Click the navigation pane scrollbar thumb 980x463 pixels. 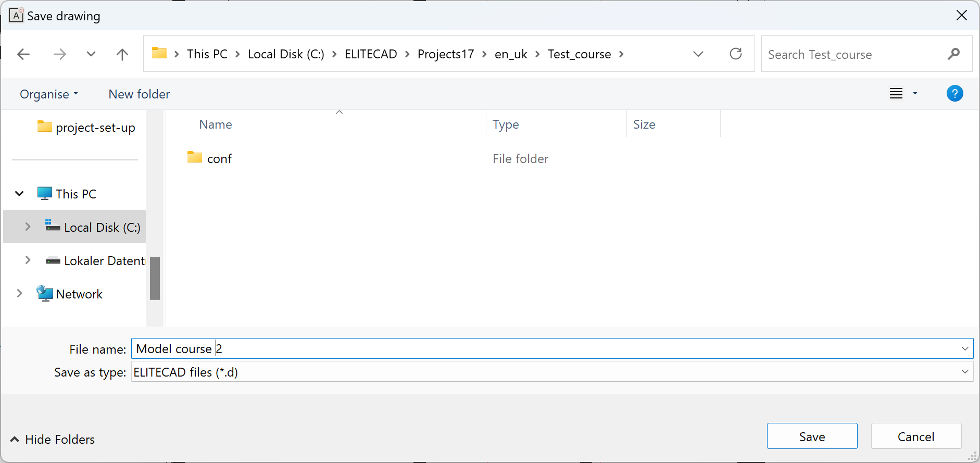[155, 278]
